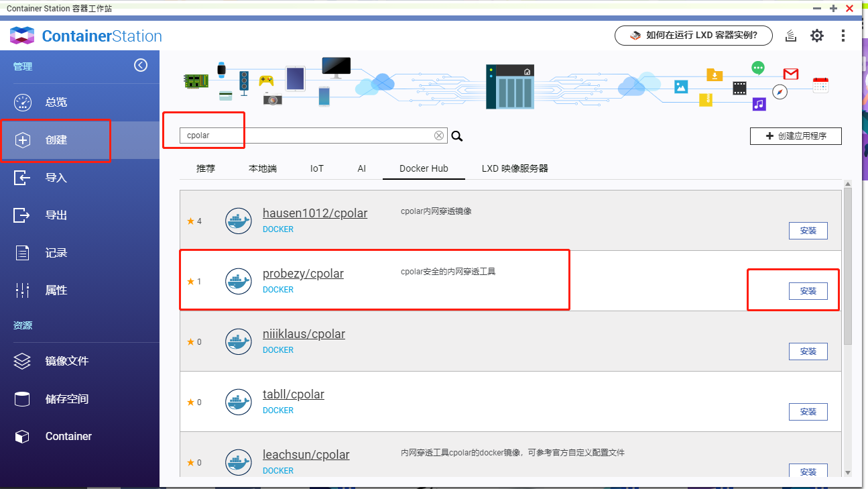The height and width of the screenshot is (489, 868).
Task: Switch to the 推荐 tab
Action: pyautogui.click(x=206, y=168)
